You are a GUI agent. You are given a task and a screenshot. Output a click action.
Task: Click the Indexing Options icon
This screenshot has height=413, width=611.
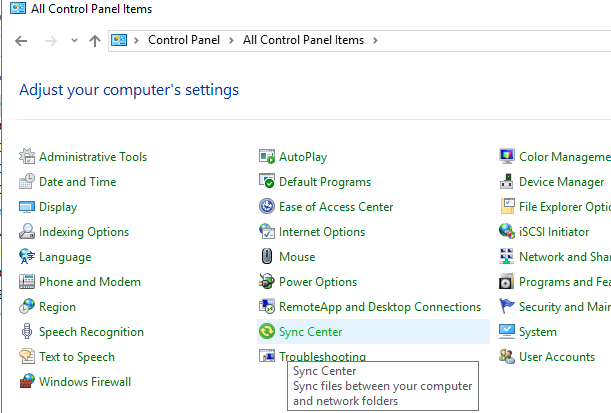pos(27,231)
